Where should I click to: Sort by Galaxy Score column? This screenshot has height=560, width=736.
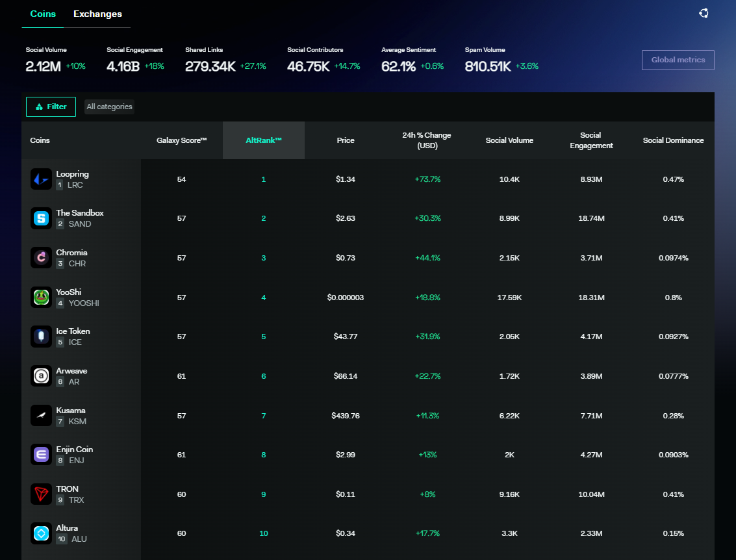coord(182,140)
